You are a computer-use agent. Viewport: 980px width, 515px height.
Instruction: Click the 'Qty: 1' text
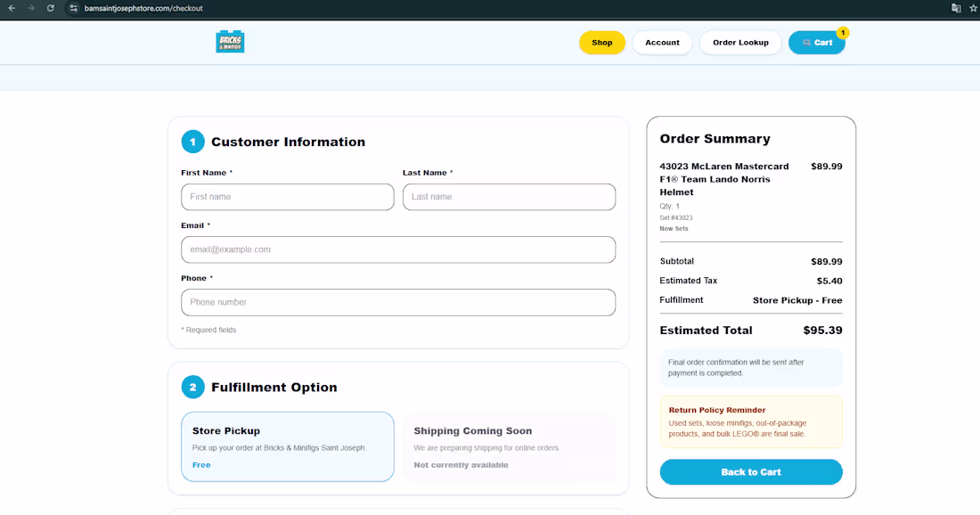[x=669, y=206]
